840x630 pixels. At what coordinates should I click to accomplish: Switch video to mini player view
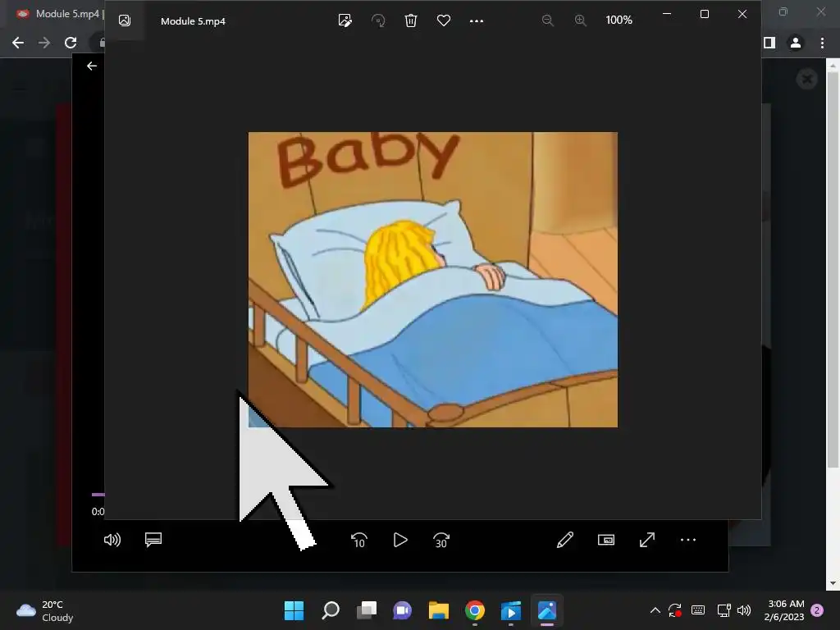[x=606, y=540]
